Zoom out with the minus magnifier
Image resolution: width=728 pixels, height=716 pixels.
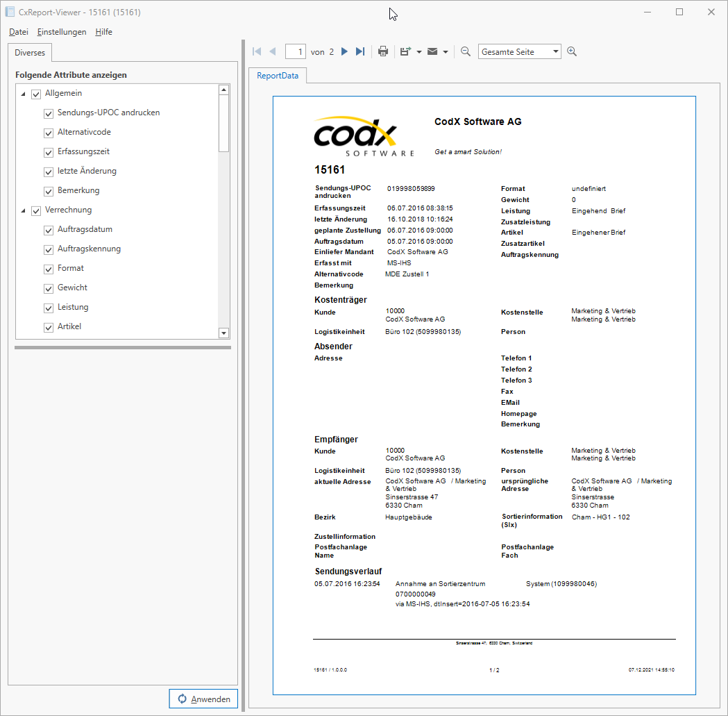pos(465,51)
